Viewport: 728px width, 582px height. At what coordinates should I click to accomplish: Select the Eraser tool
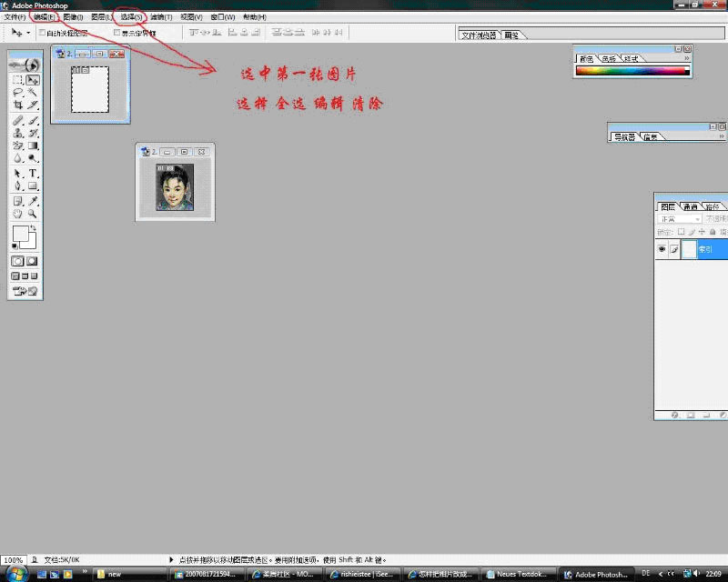pyautogui.click(x=17, y=145)
